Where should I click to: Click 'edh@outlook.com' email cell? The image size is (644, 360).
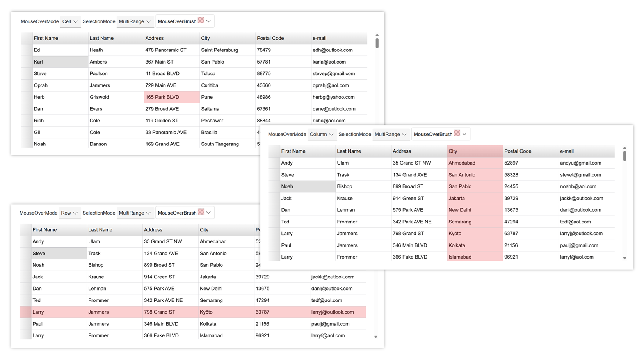point(339,50)
